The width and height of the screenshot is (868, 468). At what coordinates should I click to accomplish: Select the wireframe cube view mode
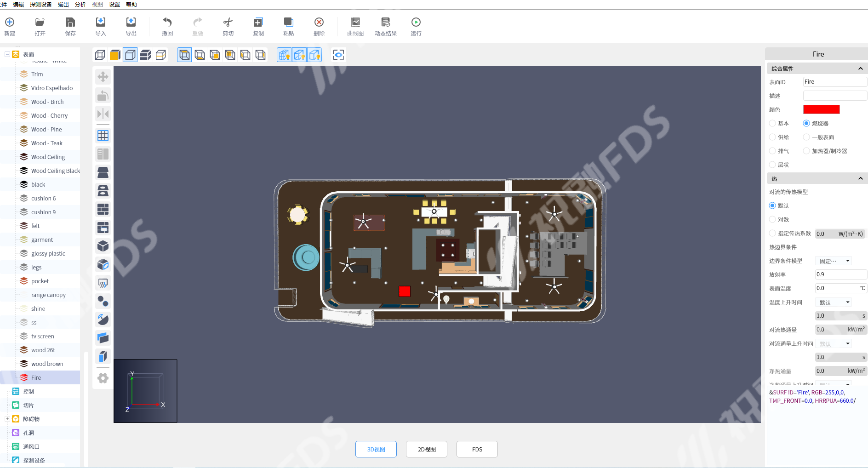click(x=100, y=55)
